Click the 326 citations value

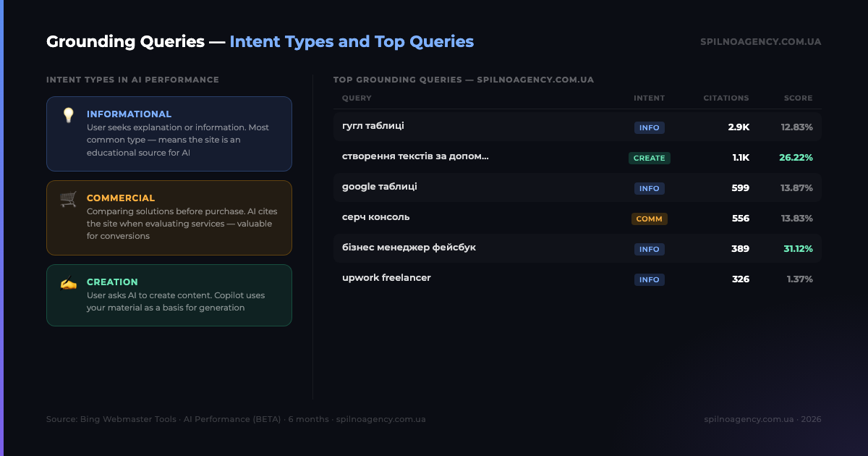pyautogui.click(x=741, y=279)
